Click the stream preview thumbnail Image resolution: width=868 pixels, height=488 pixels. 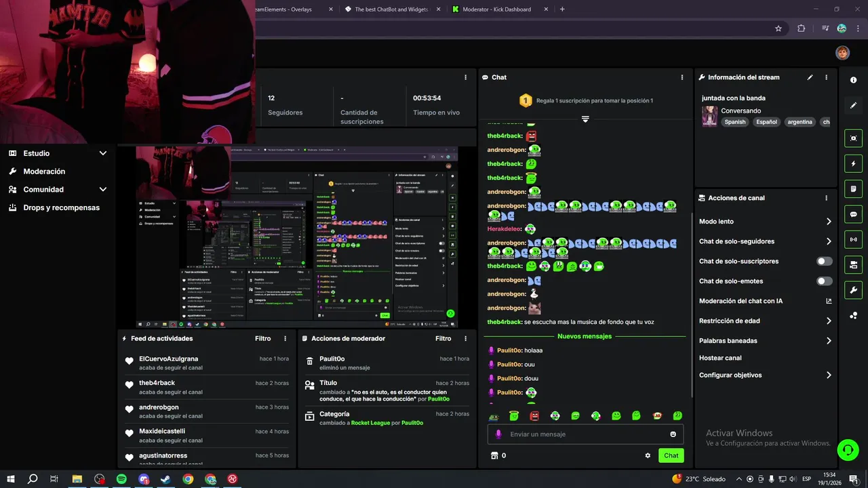pyautogui.click(x=297, y=237)
